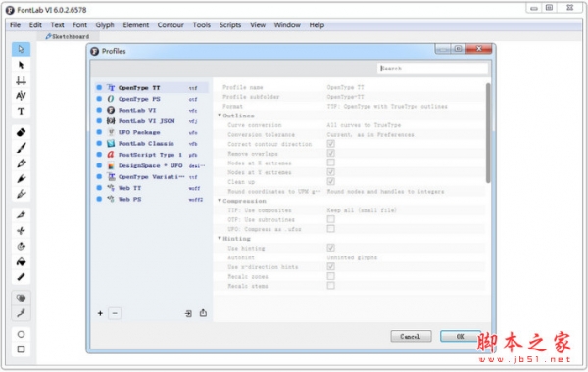The height and width of the screenshot is (372, 588).
Task: Activate the black ruler Measure tool
Action: click(x=21, y=277)
